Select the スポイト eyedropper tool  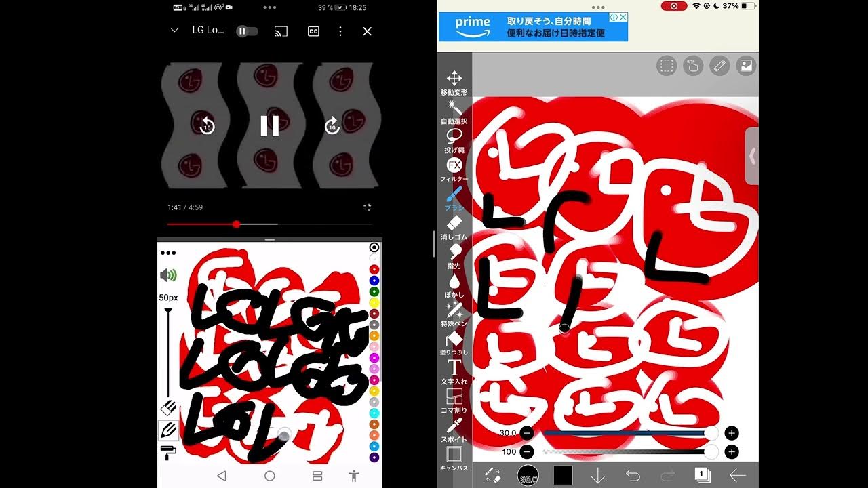pyautogui.click(x=454, y=430)
